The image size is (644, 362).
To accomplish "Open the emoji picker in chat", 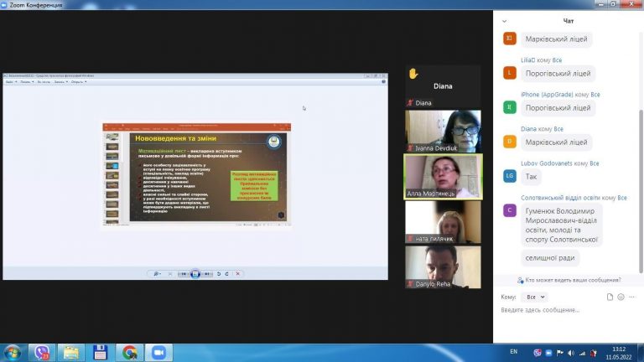I will (x=621, y=297).
